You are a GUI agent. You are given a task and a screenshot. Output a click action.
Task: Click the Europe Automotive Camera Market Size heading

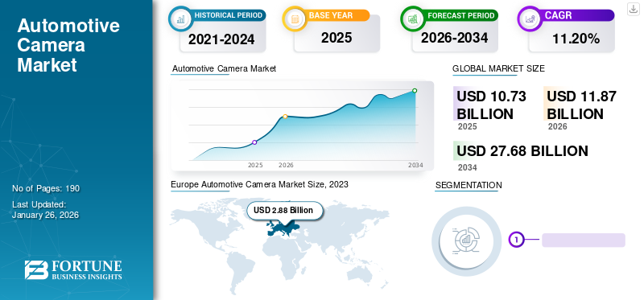click(x=259, y=184)
